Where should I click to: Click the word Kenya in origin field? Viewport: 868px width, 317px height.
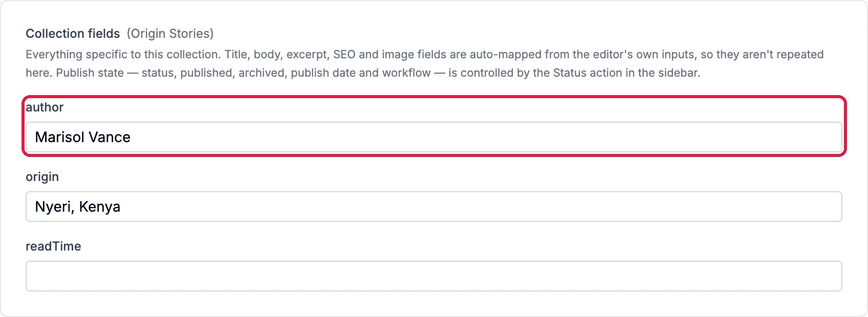click(100, 207)
